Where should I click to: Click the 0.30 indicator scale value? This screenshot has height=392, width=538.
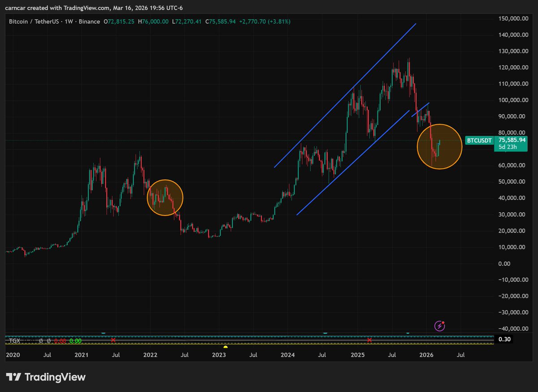pos(504,339)
